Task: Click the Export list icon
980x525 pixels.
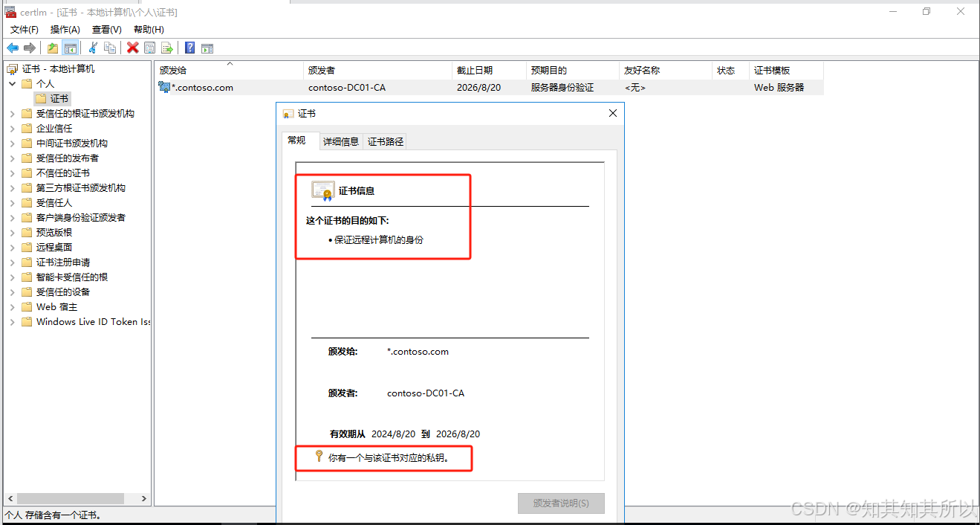Action: click(167, 48)
